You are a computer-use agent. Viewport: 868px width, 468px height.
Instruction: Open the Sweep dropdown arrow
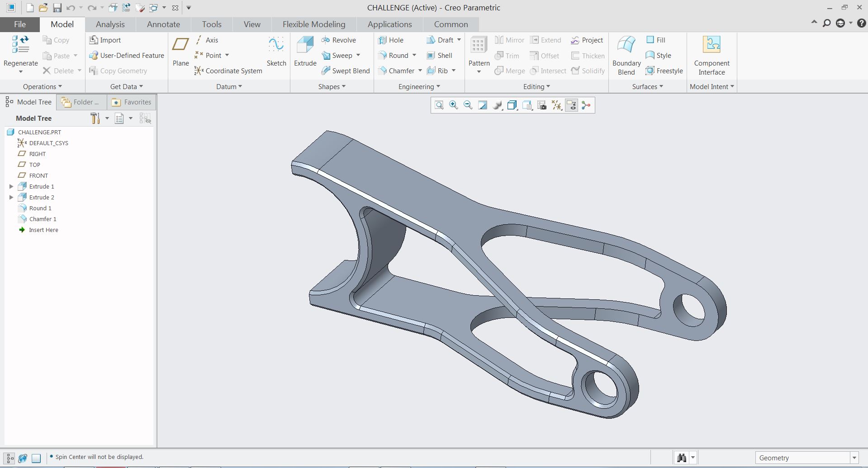(x=358, y=56)
